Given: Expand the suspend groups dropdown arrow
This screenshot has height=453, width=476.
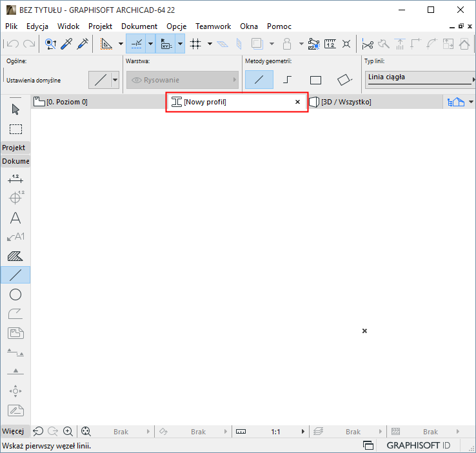Looking at the screenshot, I should tap(301, 44).
